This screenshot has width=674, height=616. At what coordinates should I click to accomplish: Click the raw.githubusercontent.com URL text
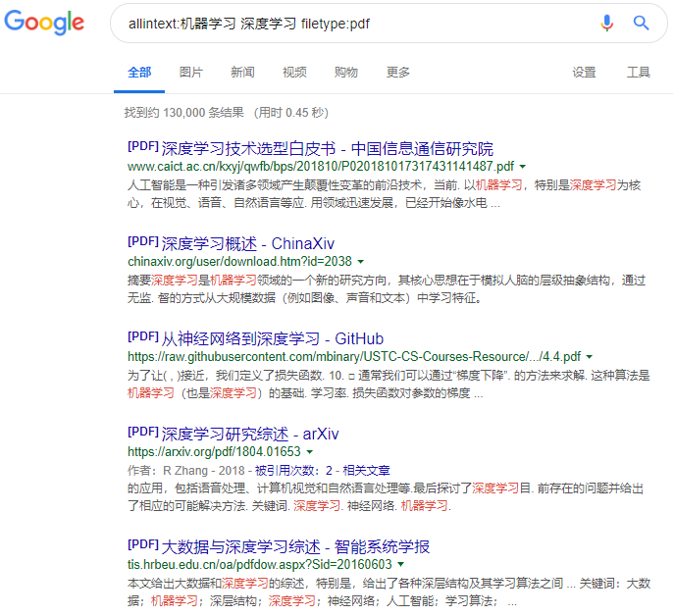354,356
